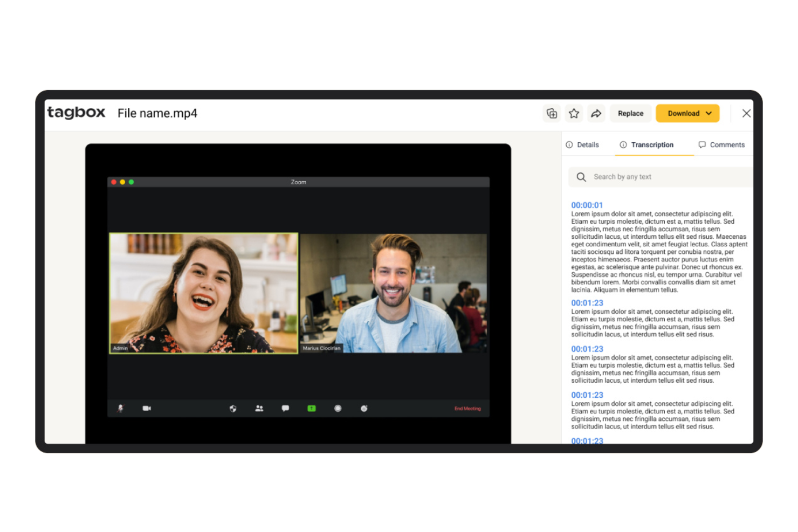Image resolution: width=798 pixels, height=532 pixels.
Task: Open the meeting chat bubble icon
Action: [285, 409]
